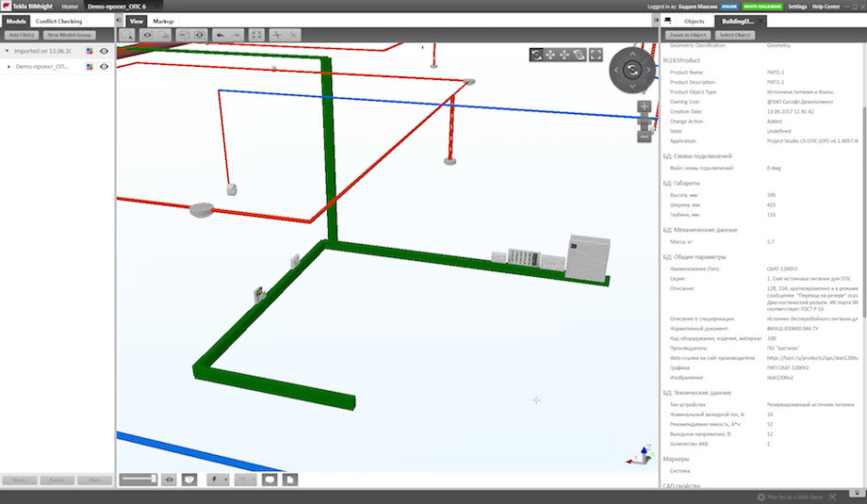Hide the Demo-проект model via eye icon
The image size is (867, 504).
point(104,67)
